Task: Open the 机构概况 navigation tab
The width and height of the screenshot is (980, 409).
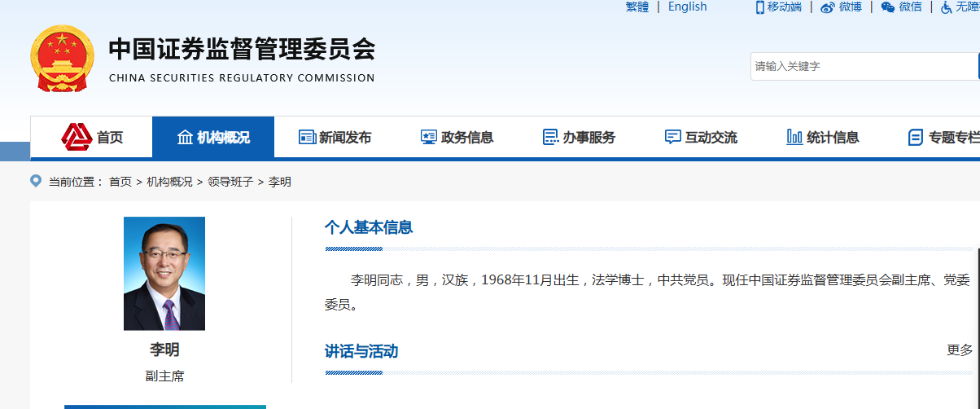Action: 213,137
